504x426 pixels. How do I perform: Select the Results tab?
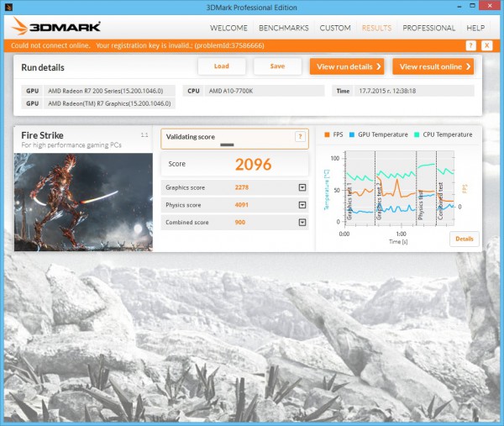click(376, 28)
